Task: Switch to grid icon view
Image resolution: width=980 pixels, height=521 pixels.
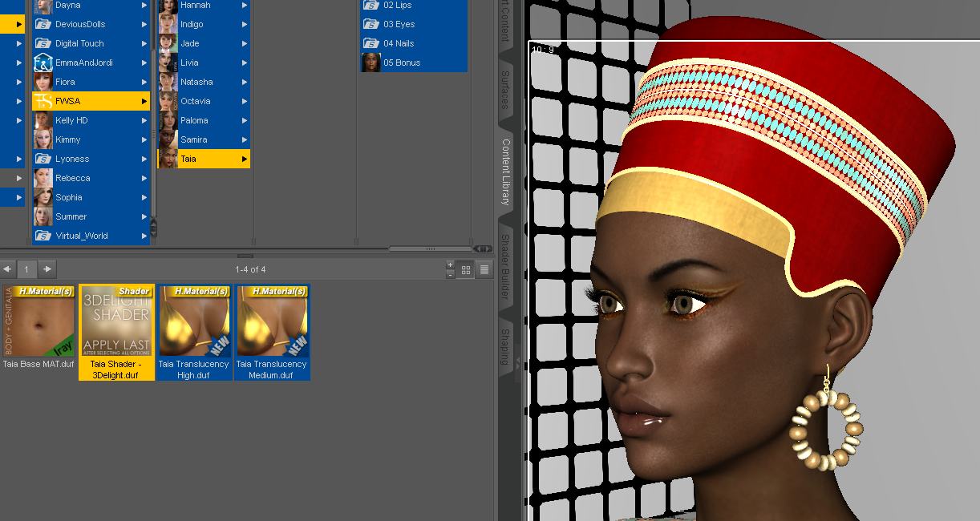Action: point(466,270)
